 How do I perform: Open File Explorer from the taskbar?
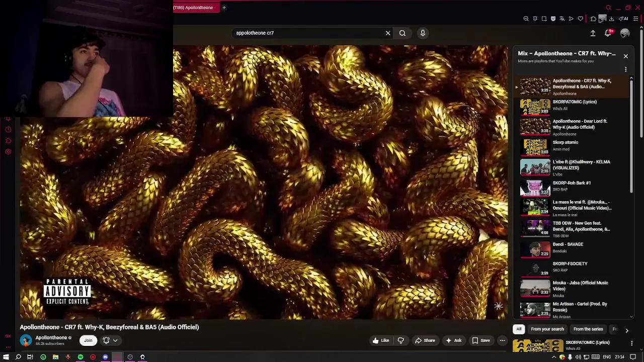coord(55,357)
